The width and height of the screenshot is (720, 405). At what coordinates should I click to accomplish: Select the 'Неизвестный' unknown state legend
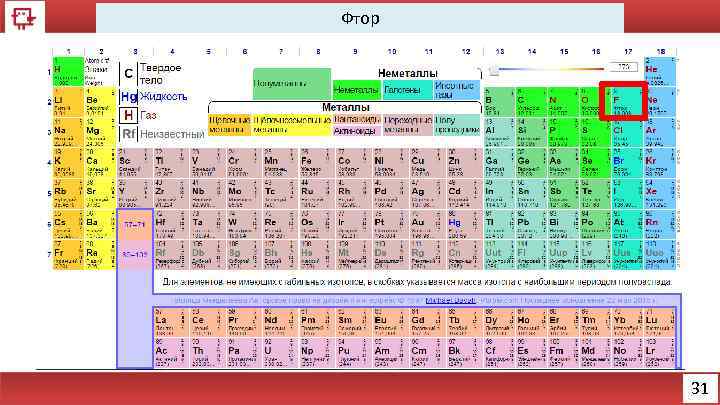tap(162, 134)
